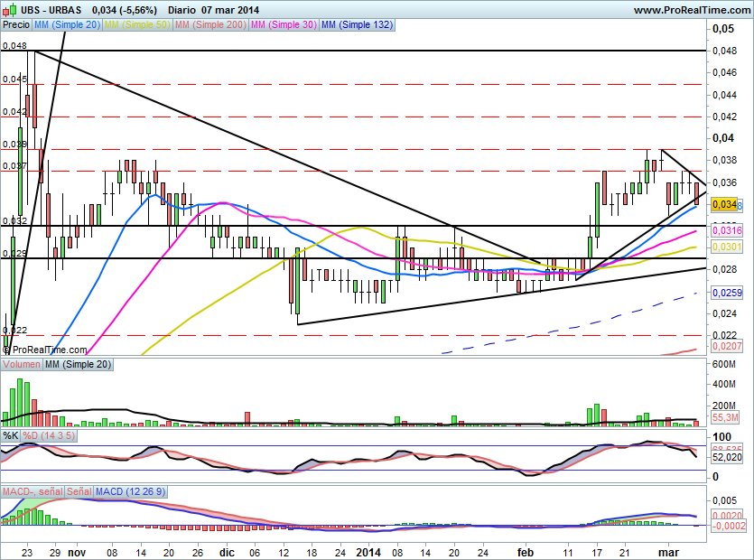Click the red 0,0207 value tag

(x=727, y=346)
